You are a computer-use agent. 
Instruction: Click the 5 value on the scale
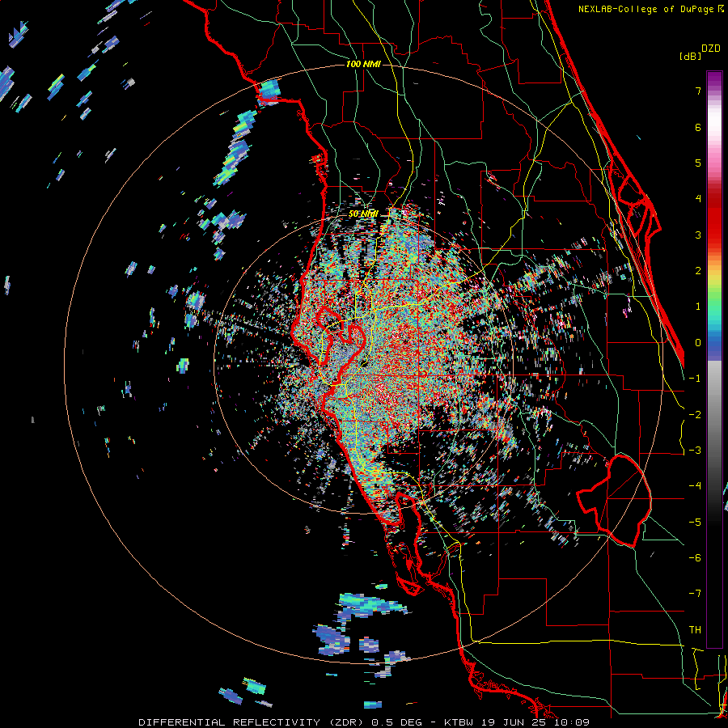coord(698,163)
